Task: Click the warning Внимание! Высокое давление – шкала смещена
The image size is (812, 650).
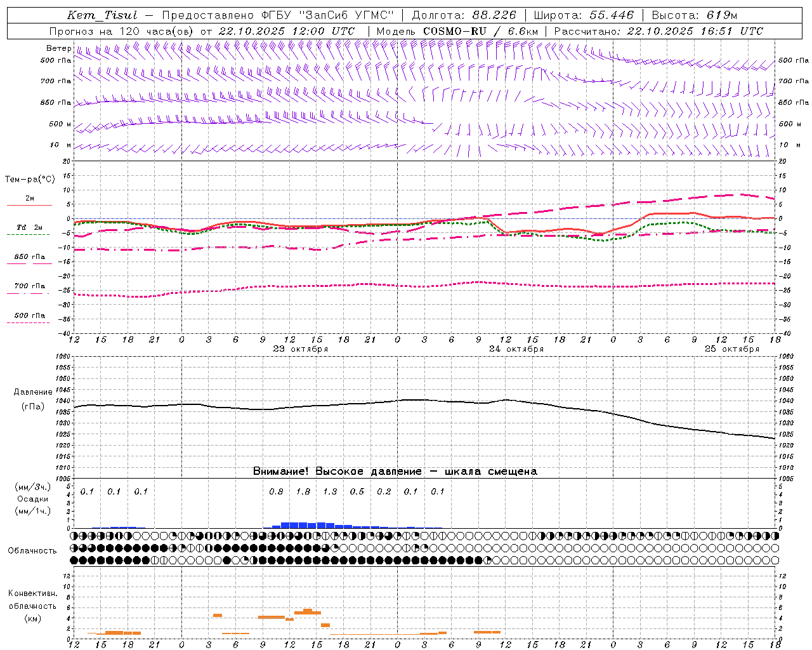Action: click(x=395, y=472)
